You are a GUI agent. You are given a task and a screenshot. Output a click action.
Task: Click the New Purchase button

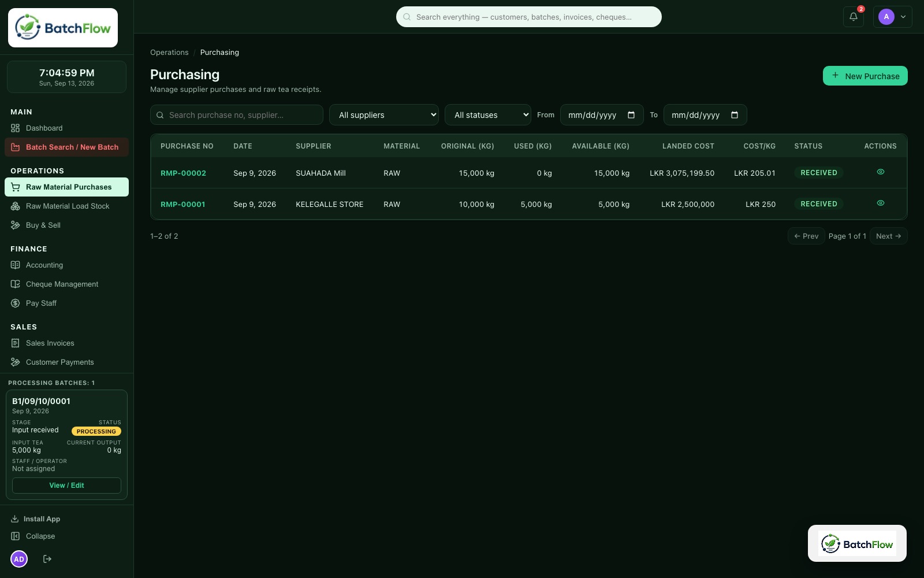(865, 76)
